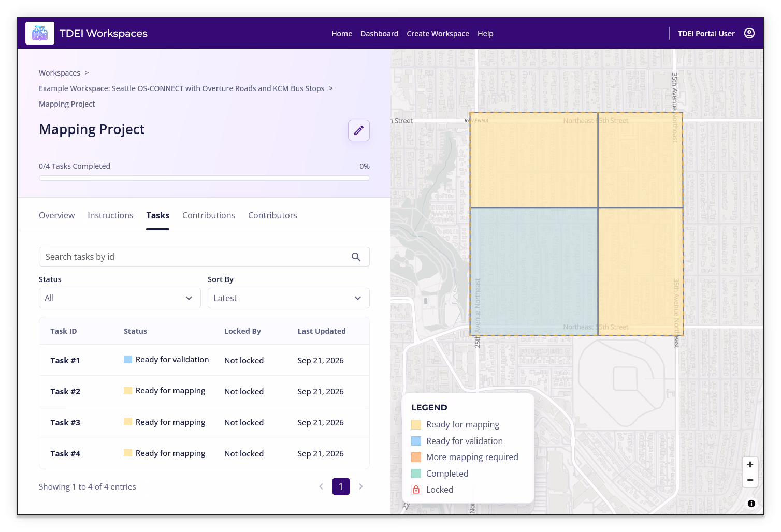Open the Status filter dropdown
This screenshot has height=532, width=781.
pos(120,298)
